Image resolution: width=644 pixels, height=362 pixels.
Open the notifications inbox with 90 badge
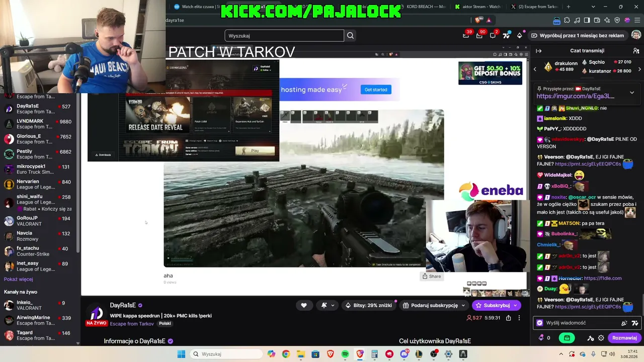pos(480,35)
